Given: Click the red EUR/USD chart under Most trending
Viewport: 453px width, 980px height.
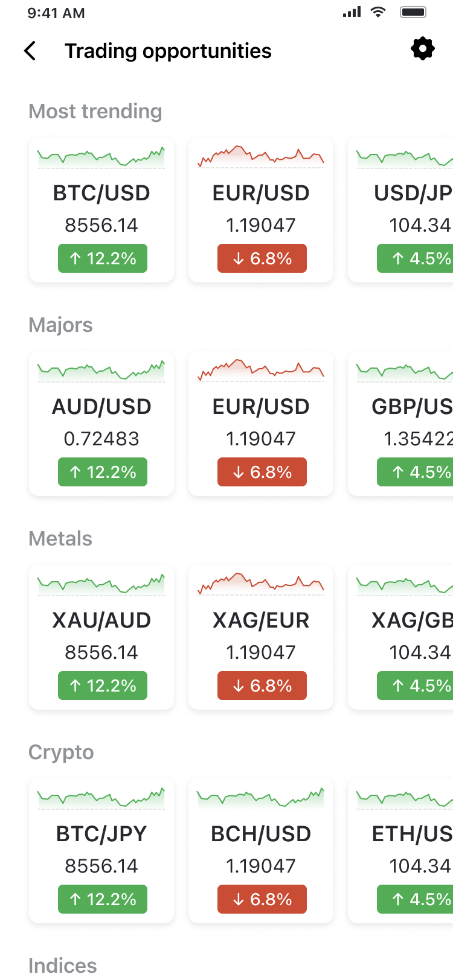Looking at the screenshot, I should click(261, 156).
